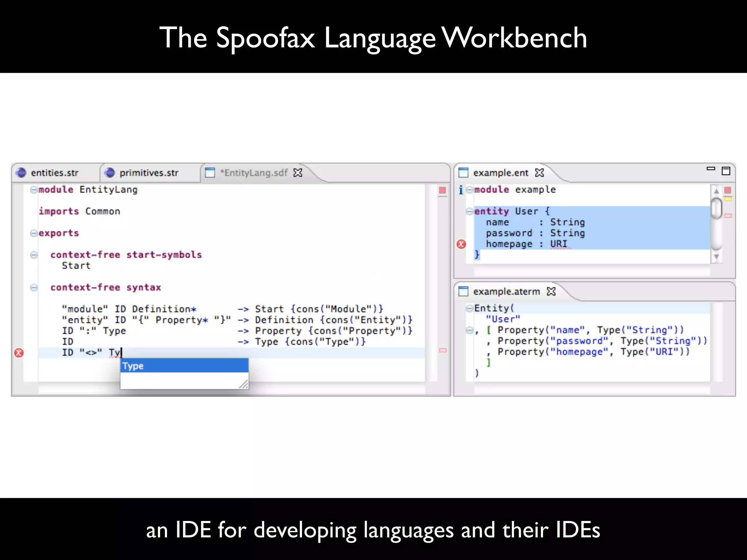Place cursor on "imports Common" line

[x=80, y=211]
